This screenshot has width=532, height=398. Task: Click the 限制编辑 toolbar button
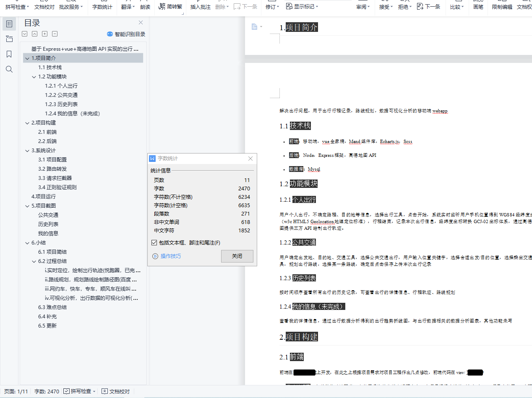click(x=502, y=7)
